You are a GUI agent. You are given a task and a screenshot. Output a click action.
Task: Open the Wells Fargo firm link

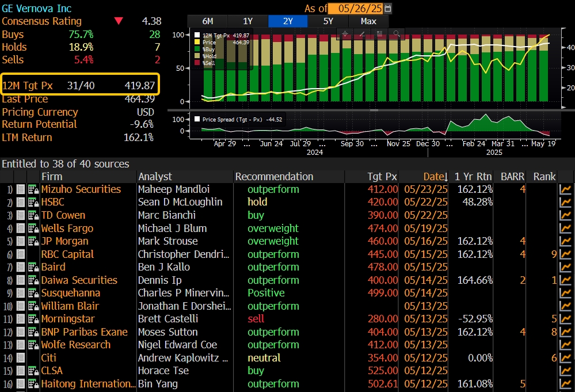pos(67,229)
